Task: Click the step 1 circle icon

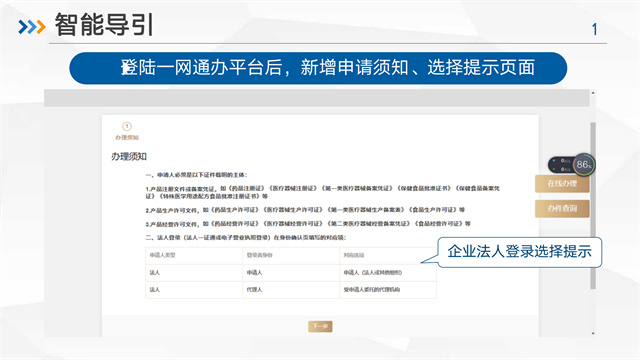Action: 127,126
